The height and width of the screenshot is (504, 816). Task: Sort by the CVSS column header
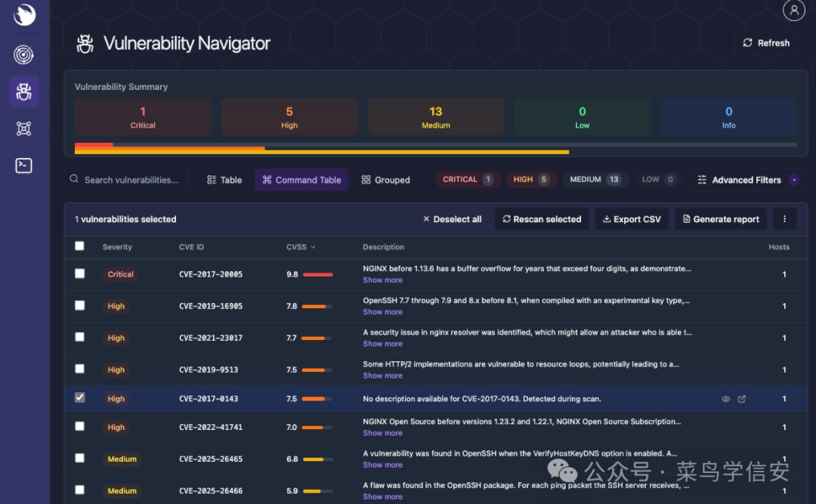301,247
